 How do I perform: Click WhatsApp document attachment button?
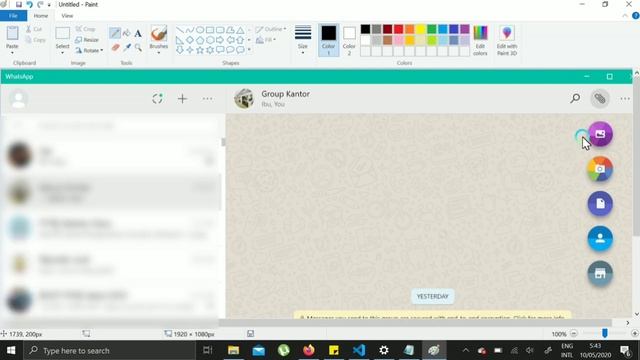[x=600, y=204]
